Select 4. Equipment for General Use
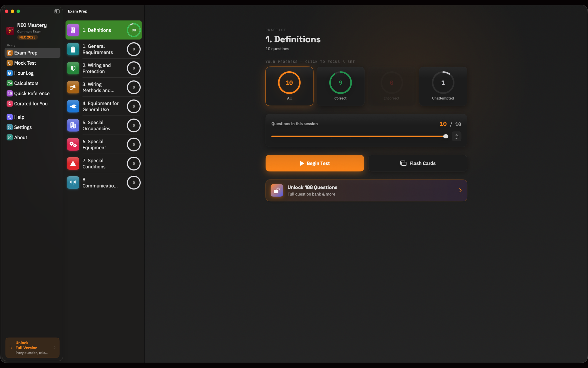Screen dimensions: 588x368 pyautogui.click(x=104, y=106)
